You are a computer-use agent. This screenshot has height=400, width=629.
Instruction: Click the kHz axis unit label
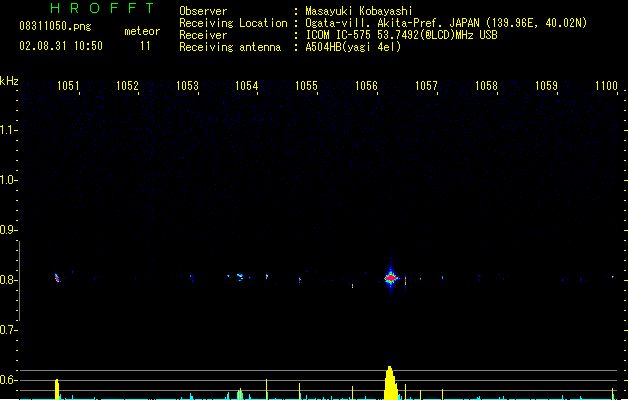(x=9, y=81)
